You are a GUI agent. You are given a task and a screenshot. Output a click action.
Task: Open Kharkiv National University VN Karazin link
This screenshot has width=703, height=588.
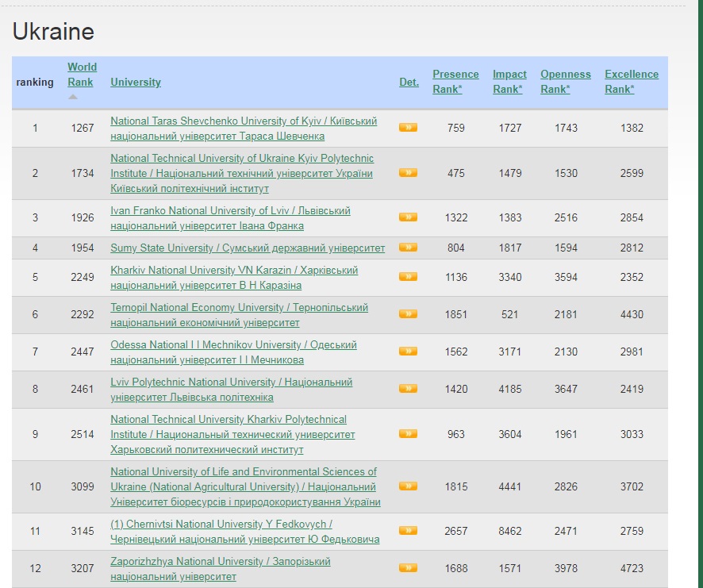tap(234, 278)
